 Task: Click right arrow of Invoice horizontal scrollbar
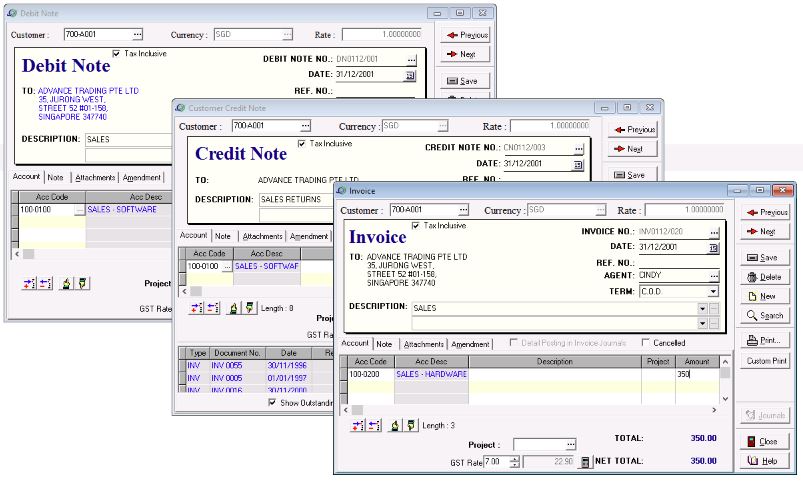pyautogui.click(x=714, y=410)
